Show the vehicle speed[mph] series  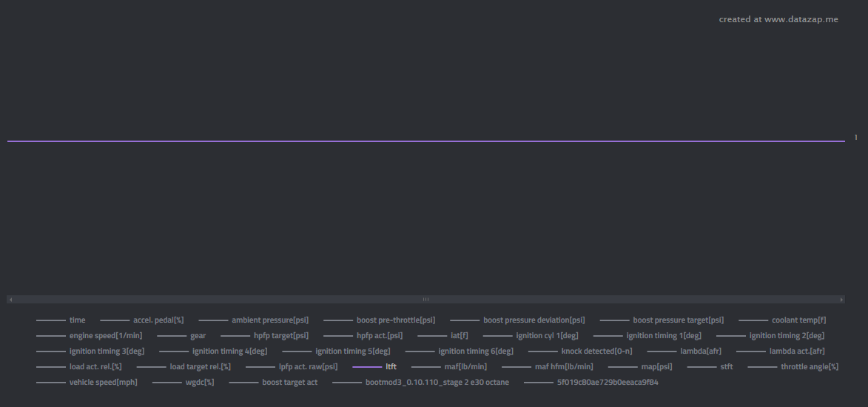pos(103,382)
